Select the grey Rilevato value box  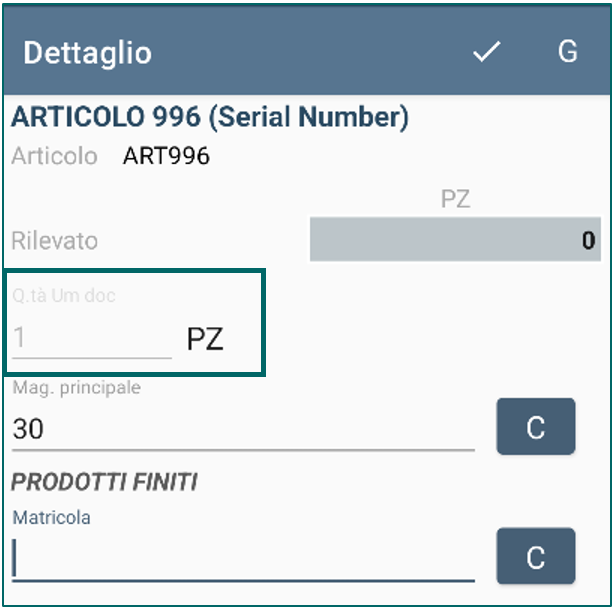click(455, 239)
